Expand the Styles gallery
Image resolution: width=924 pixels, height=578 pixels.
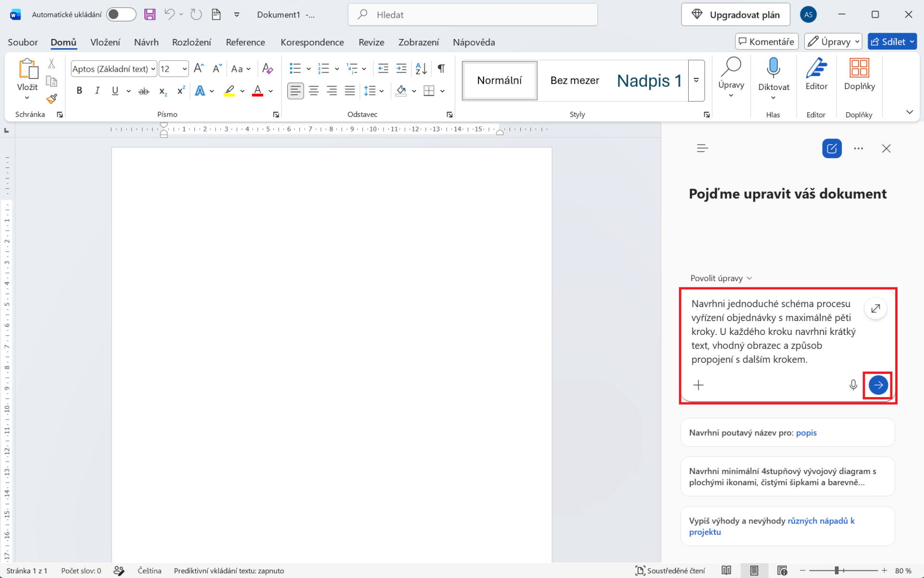(696, 80)
